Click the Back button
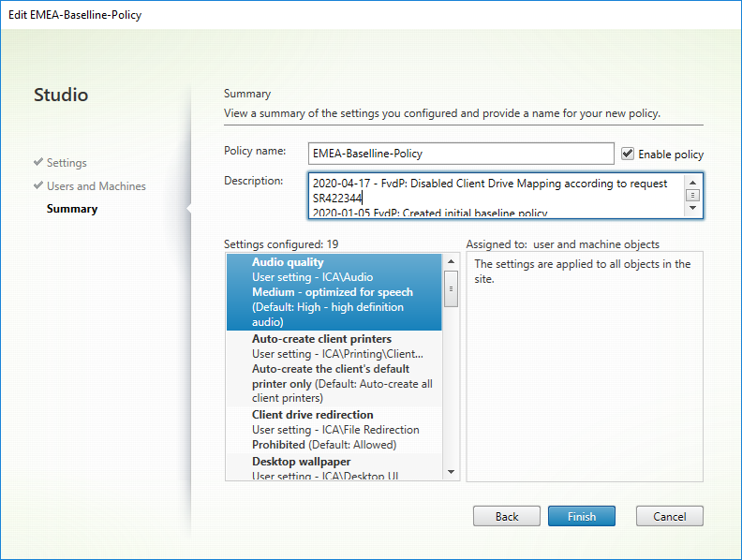This screenshot has height=560, width=742. (x=506, y=516)
